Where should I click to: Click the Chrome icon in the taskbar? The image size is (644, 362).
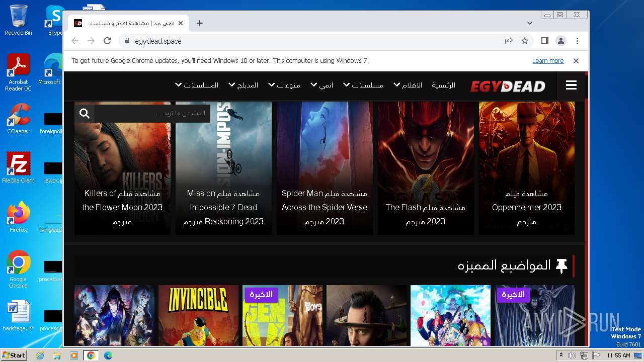91,355
